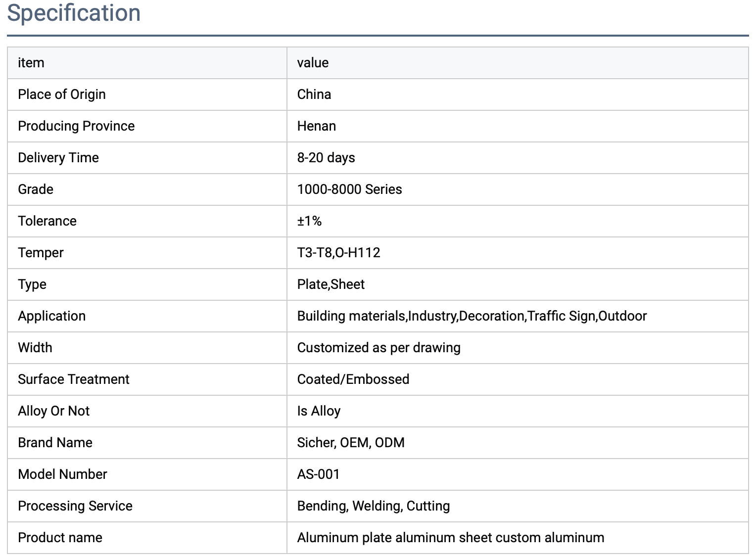The width and height of the screenshot is (756, 560).
Task: Click the Place of Origin label
Action: click(62, 94)
